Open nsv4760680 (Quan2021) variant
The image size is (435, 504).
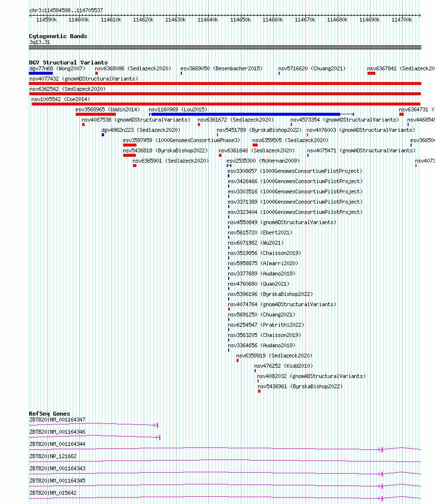(x=259, y=284)
